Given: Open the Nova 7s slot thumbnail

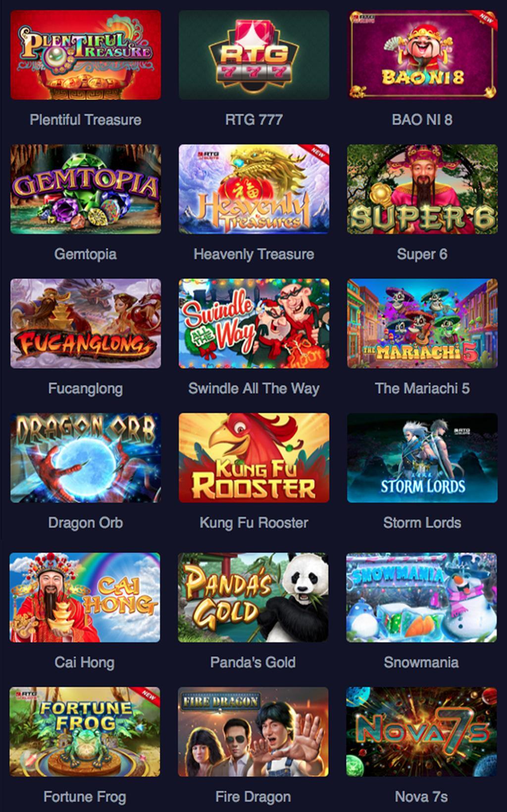Looking at the screenshot, I should 421,732.
